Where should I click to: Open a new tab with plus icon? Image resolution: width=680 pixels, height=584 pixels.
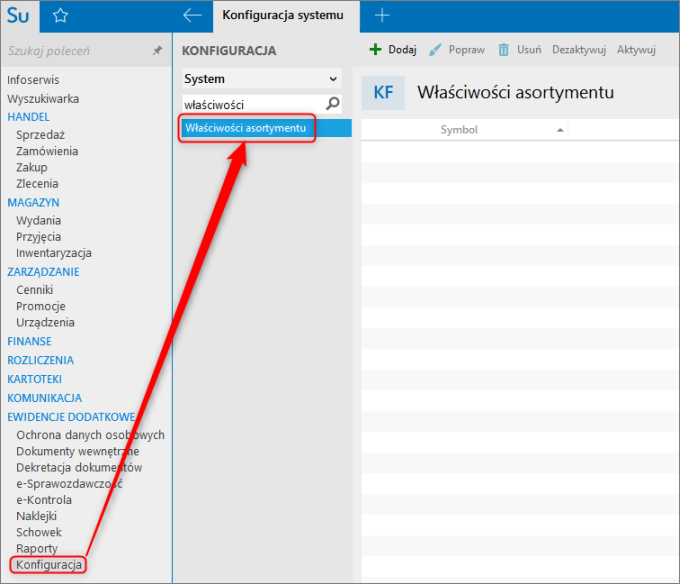point(382,16)
